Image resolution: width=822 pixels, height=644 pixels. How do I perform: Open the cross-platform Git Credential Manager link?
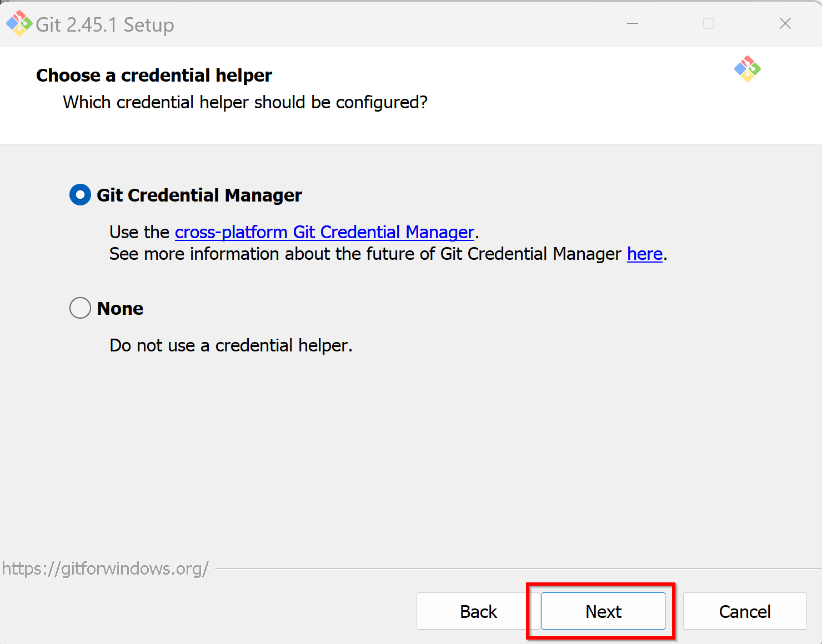[324, 232]
